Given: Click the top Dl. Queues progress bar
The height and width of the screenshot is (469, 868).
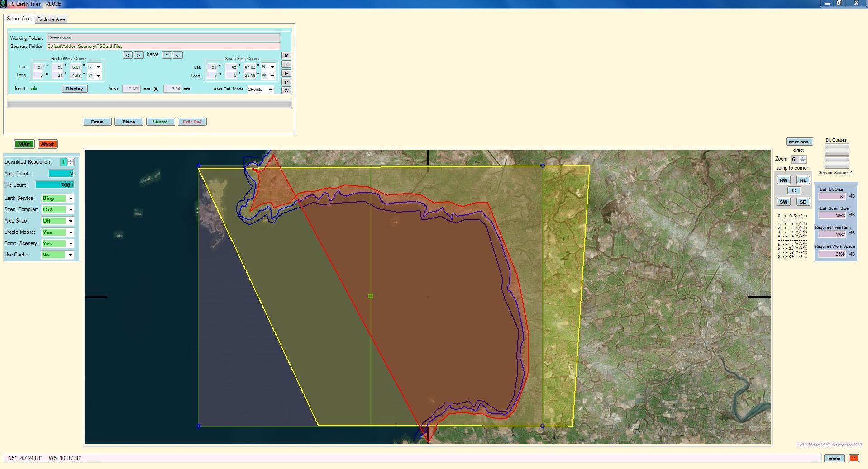Looking at the screenshot, I should 837,147.
